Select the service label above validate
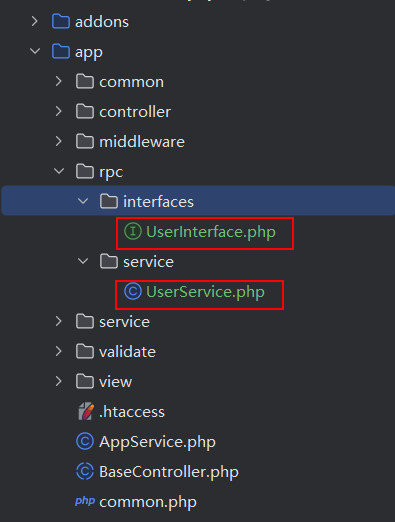 tap(124, 322)
